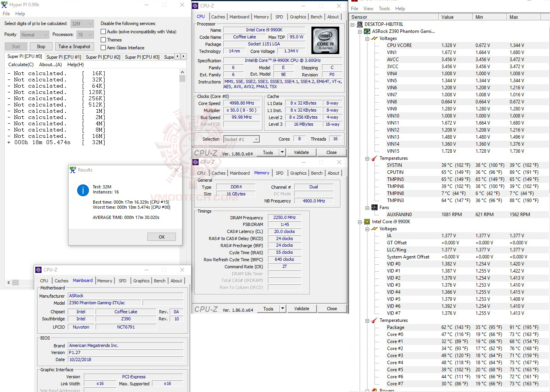Click the Temperatures thermometer icon under ASRock Z390
The height and width of the screenshot is (392, 550).
click(375, 158)
